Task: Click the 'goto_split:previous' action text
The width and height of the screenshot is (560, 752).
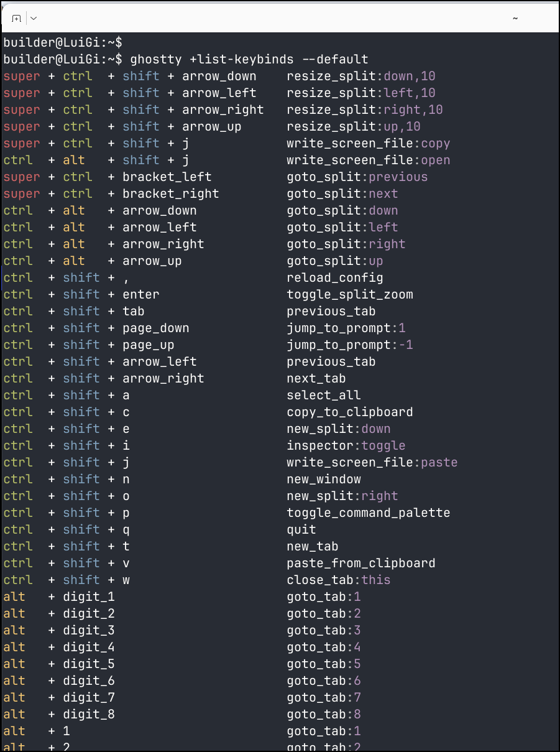Action: (x=357, y=177)
